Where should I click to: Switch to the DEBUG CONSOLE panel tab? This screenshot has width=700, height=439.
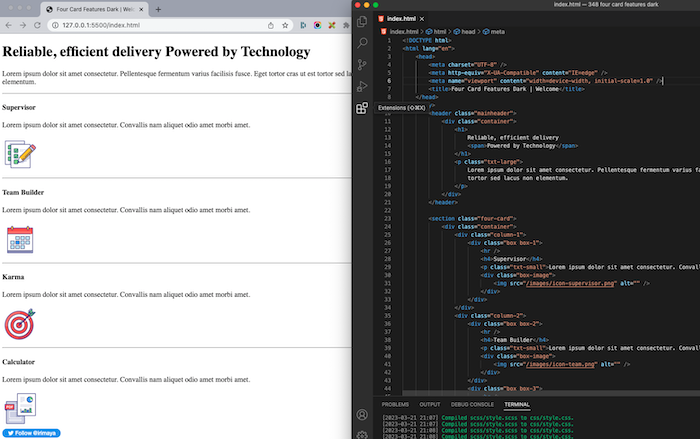point(472,405)
